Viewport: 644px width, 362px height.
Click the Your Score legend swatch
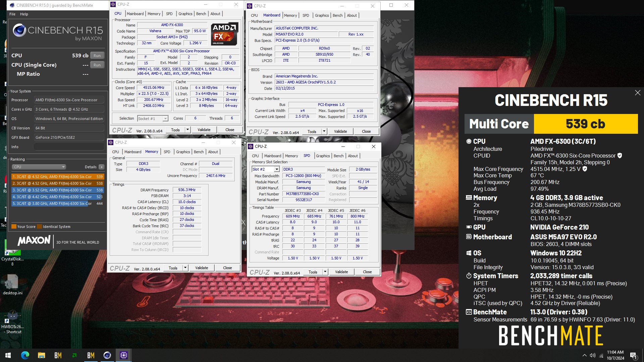pos(14,227)
